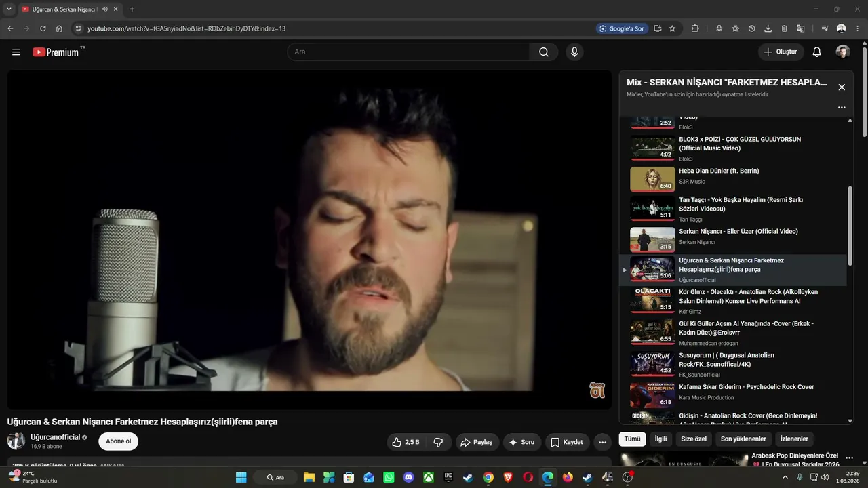Open more actions below the video
The image size is (868, 488).
[x=602, y=442]
